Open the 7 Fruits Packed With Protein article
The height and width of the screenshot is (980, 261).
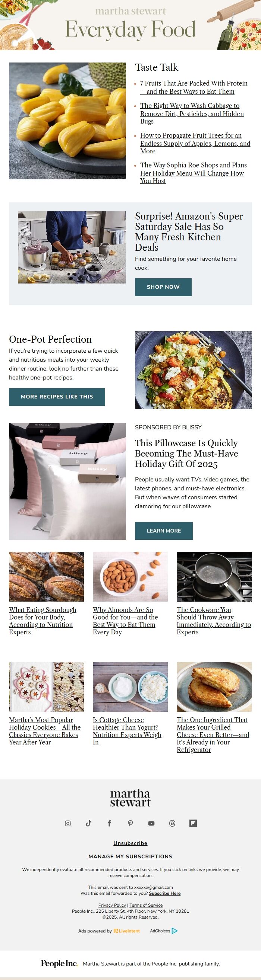(x=194, y=87)
